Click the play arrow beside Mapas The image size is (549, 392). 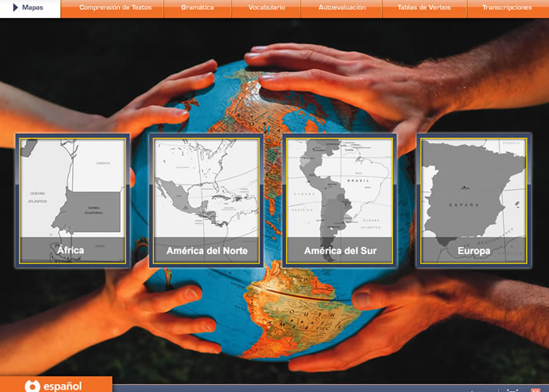click(15, 7)
